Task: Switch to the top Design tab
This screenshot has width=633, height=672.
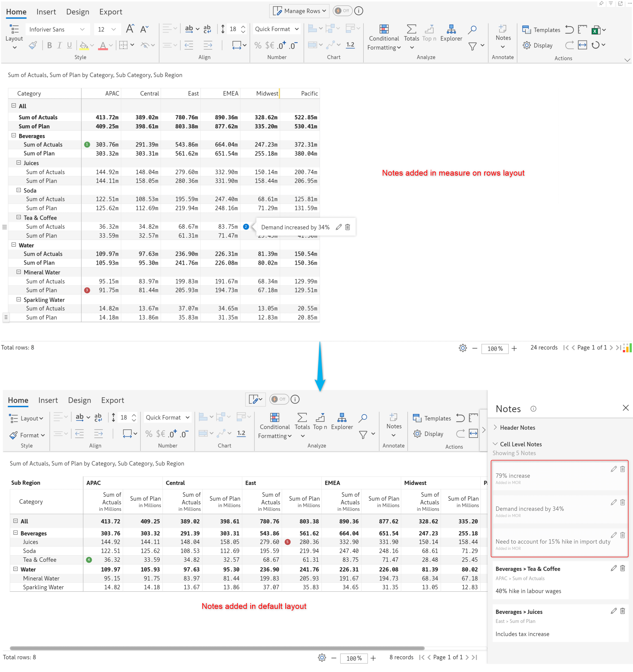Action: (78, 12)
